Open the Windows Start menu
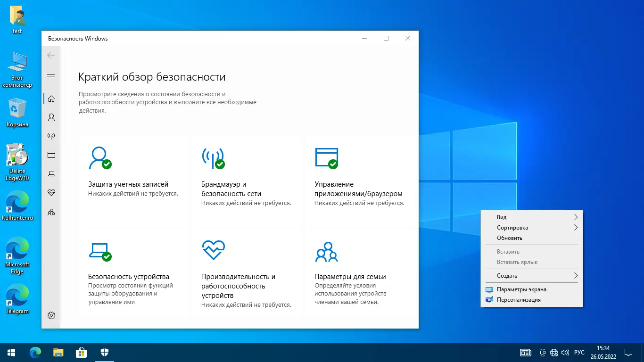Screen dimensions: 644x362 click(x=11, y=352)
